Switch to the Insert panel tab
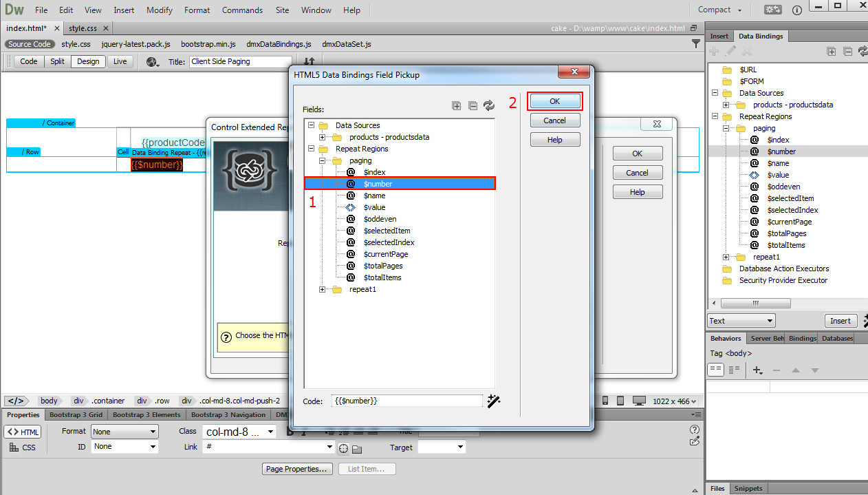Screen dimensions: 868x495 (719, 36)
